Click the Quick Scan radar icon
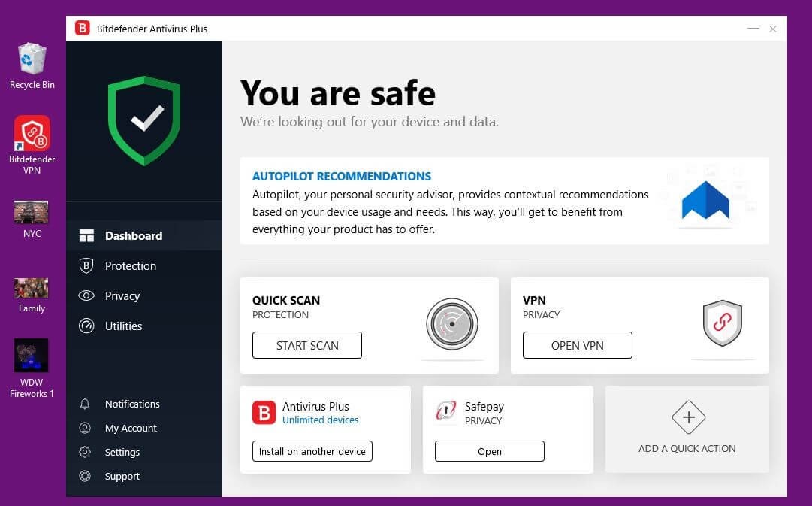Viewport: 812px width, 506px height. (451, 323)
